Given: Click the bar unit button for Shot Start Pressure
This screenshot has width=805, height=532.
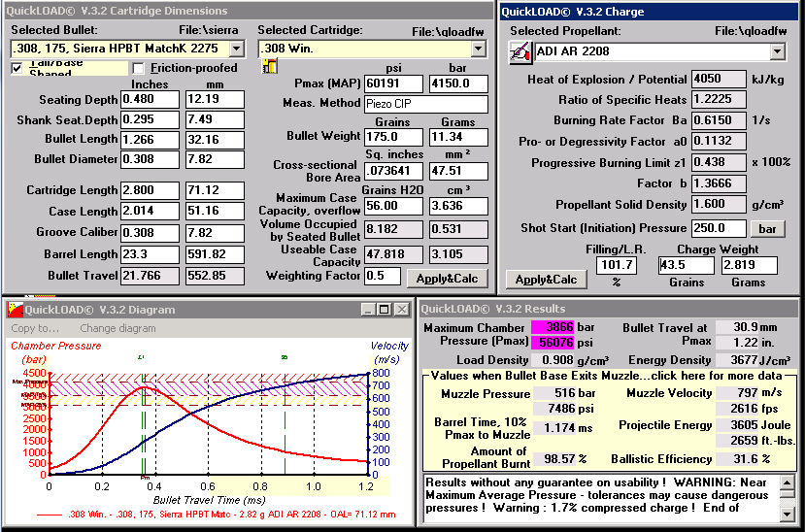Looking at the screenshot, I should 767,229.
